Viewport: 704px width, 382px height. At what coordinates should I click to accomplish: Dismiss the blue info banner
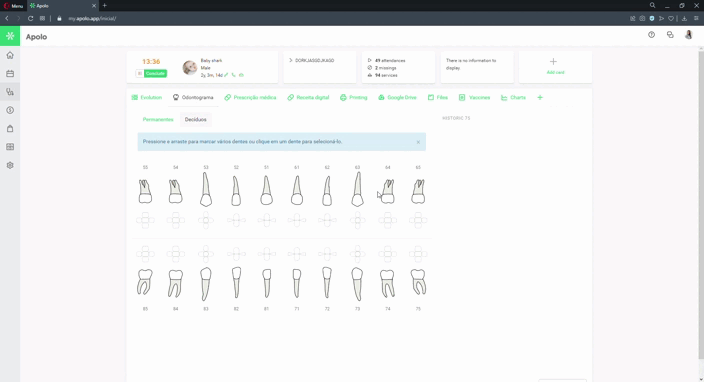coord(418,142)
